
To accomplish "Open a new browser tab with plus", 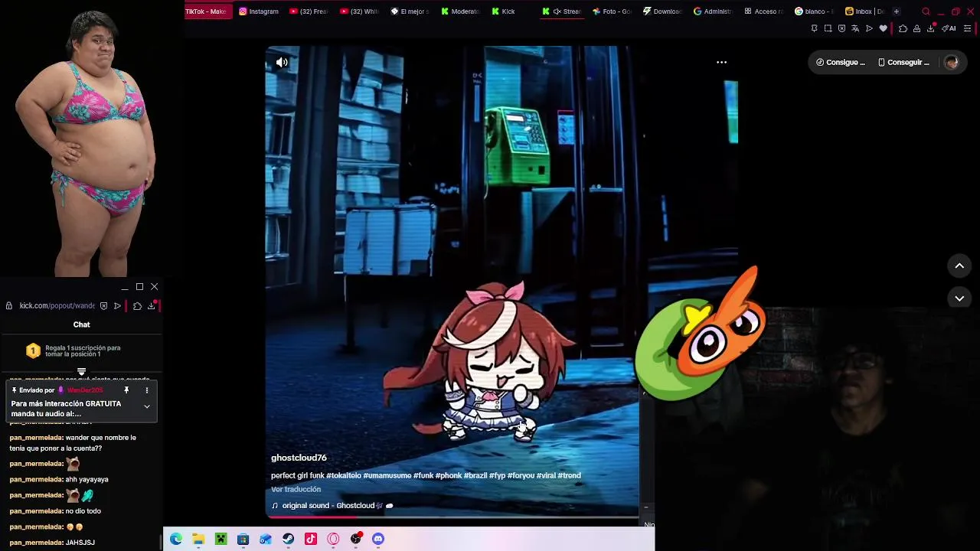I will pos(897,11).
